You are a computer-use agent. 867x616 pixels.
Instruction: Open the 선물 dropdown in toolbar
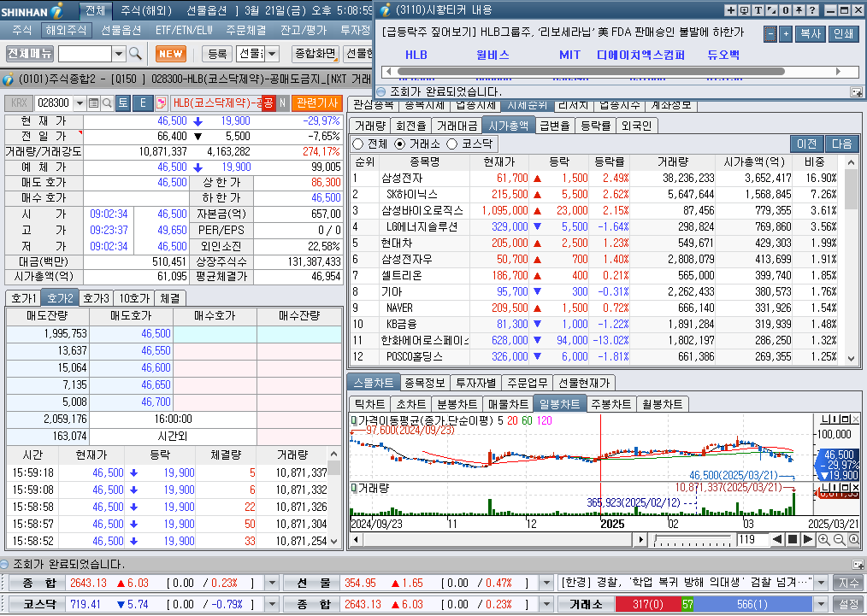point(273,54)
